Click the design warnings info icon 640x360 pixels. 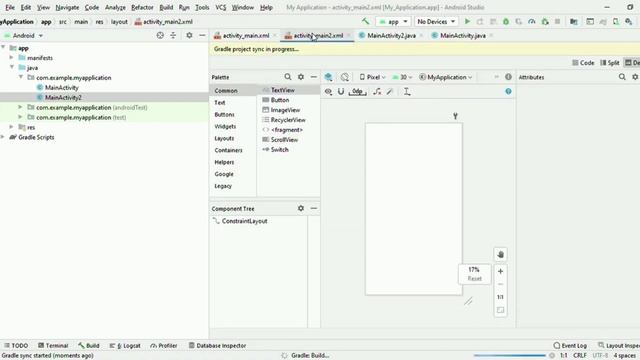tap(508, 77)
